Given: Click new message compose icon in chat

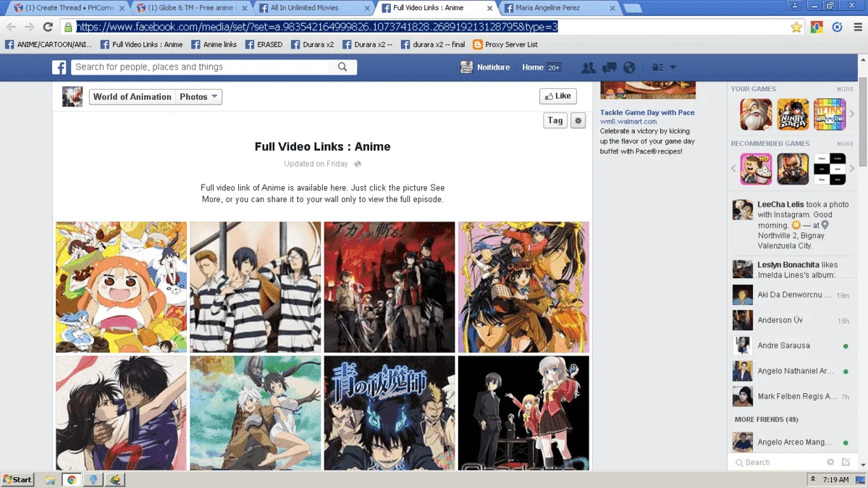Looking at the screenshot, I should click(846, 462).
